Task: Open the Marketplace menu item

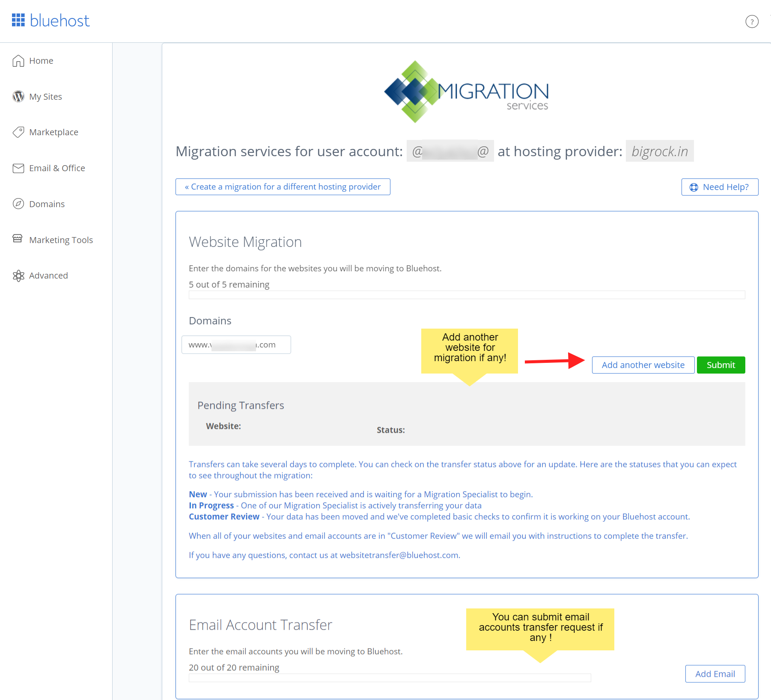Action: [54, 132]
